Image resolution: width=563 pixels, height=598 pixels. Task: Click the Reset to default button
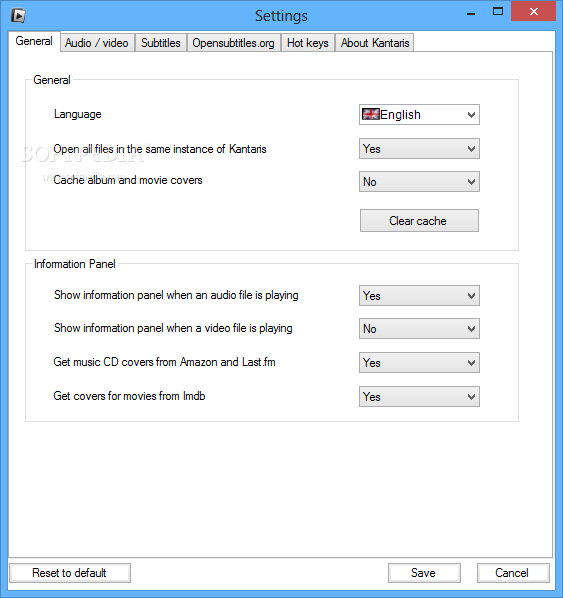tap(70, 573)
